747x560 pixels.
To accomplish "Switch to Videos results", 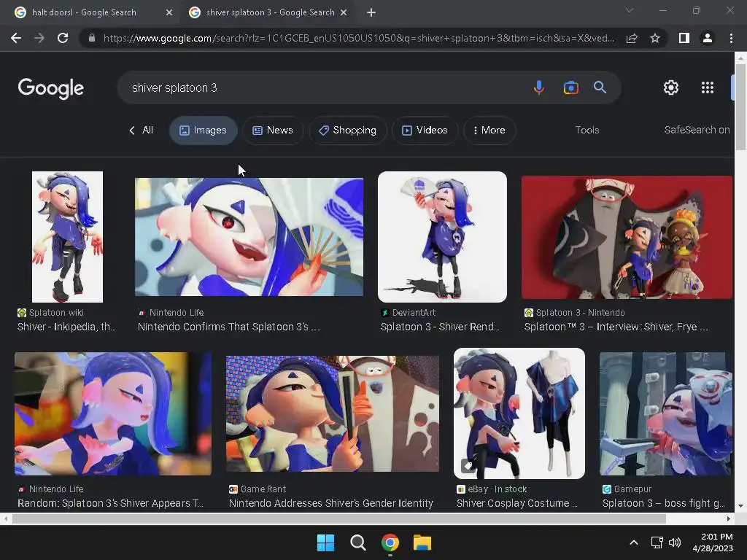I will pyautogui.click(x=425, y=130).
